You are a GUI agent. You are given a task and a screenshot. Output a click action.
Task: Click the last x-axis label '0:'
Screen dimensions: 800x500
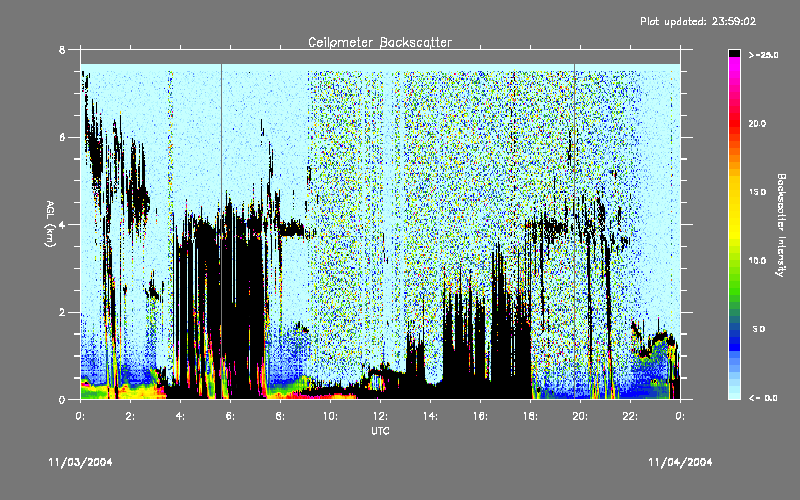pyautogui.click(x=680, y=416)
